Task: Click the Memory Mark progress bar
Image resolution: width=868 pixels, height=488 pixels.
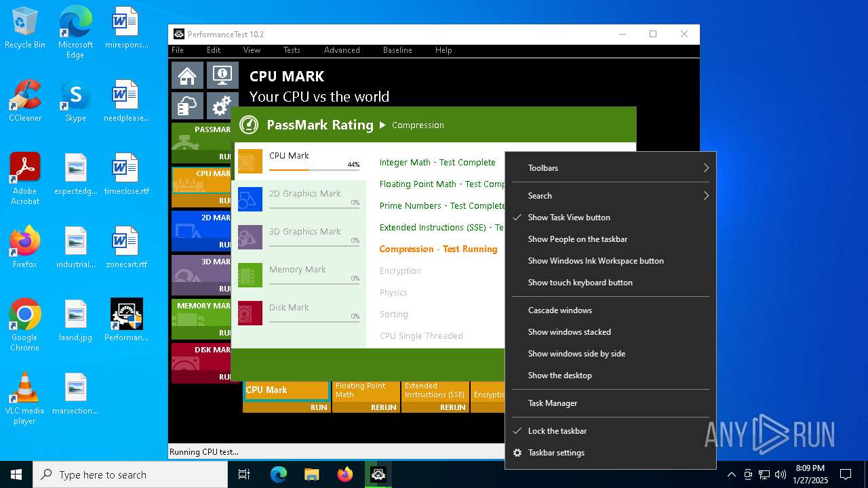Action: point(314,283)
